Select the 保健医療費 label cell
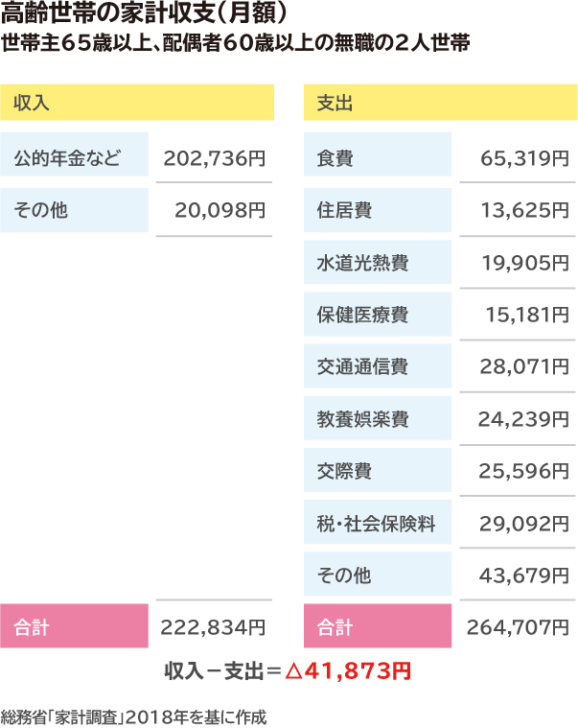Screen dimensions: 578x728 click(378, 314)
